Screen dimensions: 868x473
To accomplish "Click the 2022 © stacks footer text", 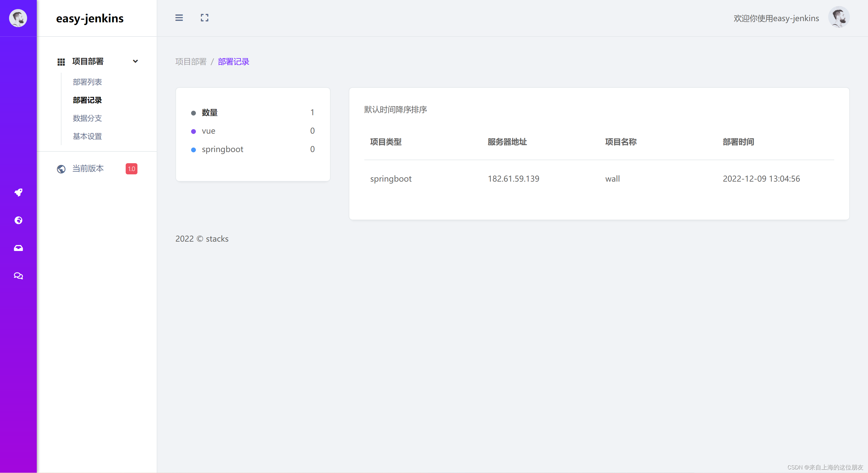I will pyautogui.click(x=202, y=239).
